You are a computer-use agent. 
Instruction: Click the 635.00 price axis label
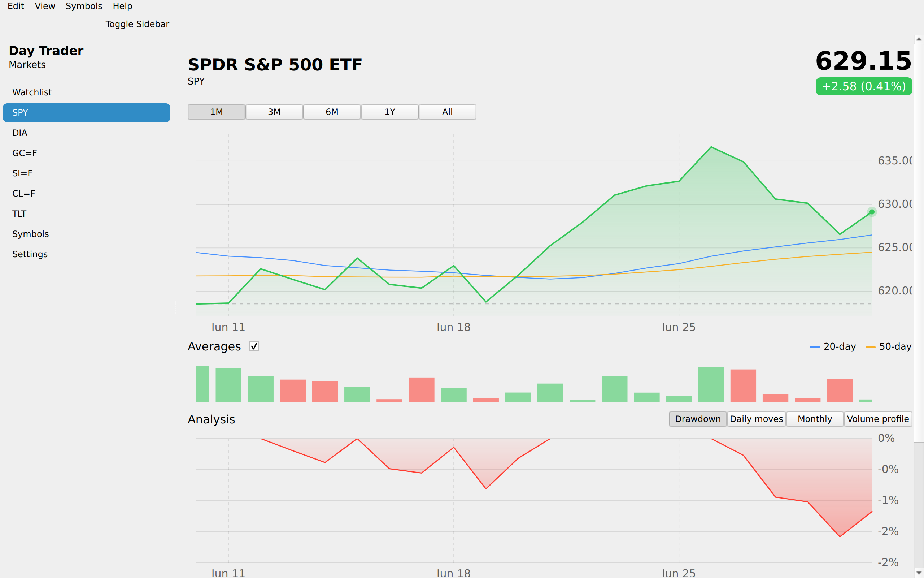pyautogui.click(x=895, y=161)
